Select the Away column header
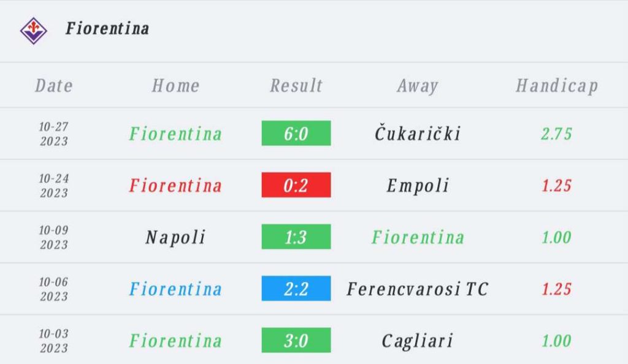 pos(418,86)
